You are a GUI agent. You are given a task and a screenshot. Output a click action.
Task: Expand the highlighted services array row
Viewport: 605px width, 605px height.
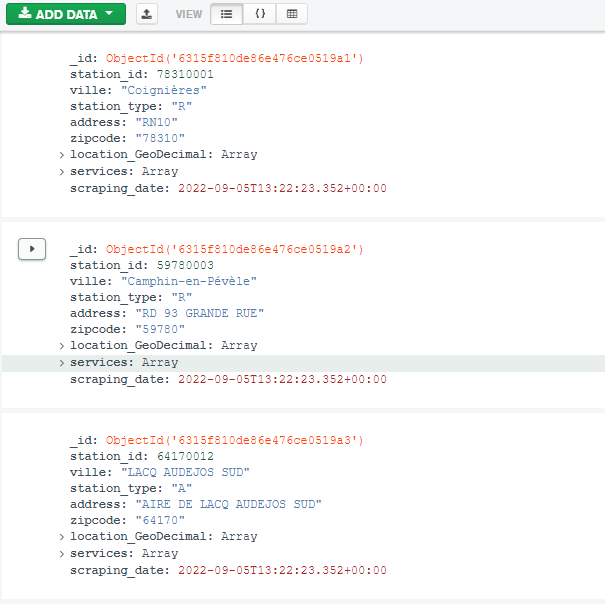point(62,363)
